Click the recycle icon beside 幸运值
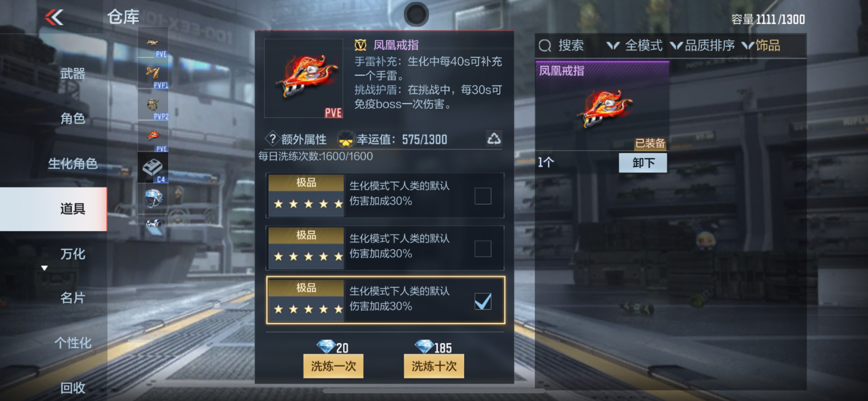The image size is (868, 401). (494, 139)
